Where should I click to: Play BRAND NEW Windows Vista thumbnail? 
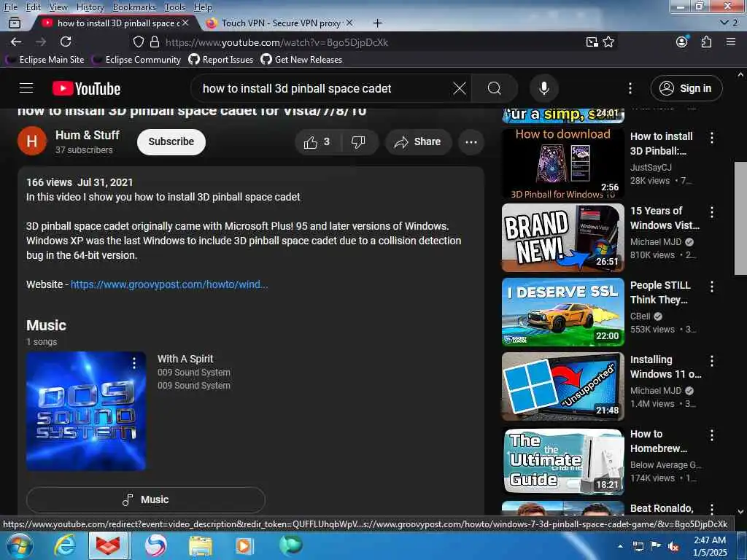click(x=562, y=238)
